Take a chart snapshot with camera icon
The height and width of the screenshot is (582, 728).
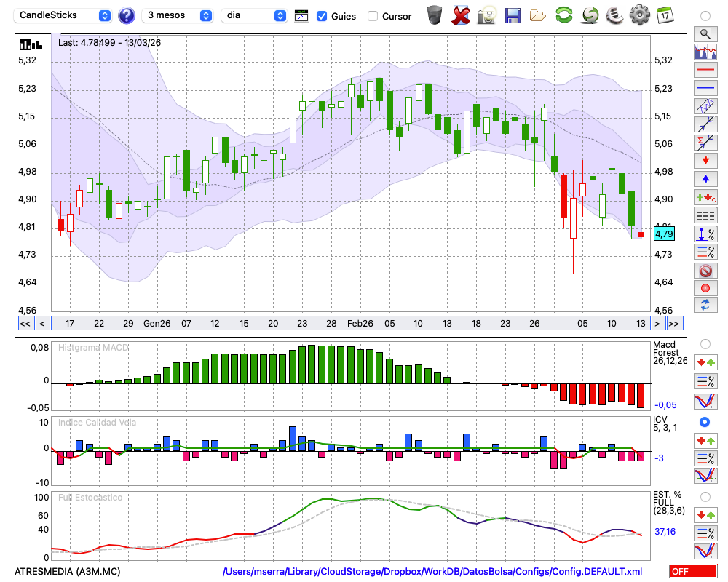point(486,15)
